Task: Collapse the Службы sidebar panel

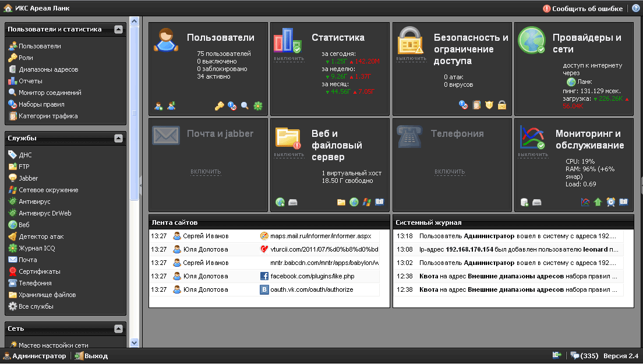Action: (x=119, y=138)
